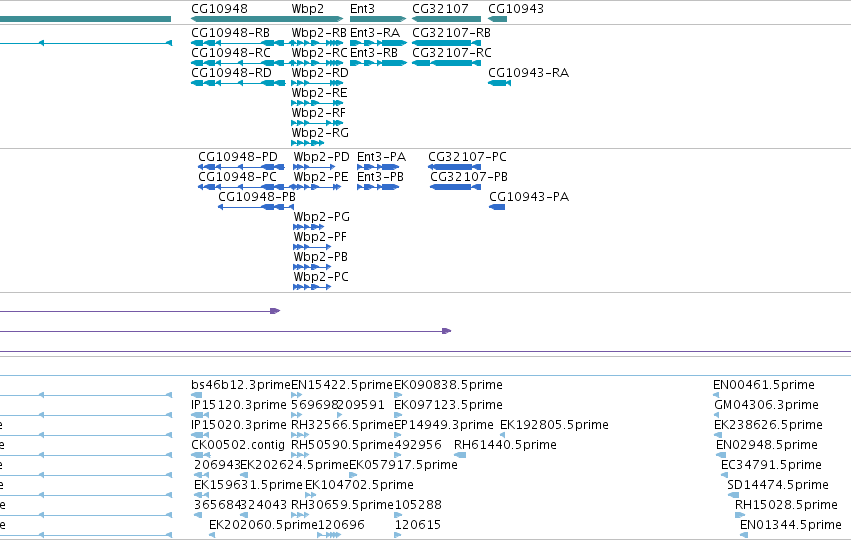Select protein CG32107-PB

tap(469, 177)
